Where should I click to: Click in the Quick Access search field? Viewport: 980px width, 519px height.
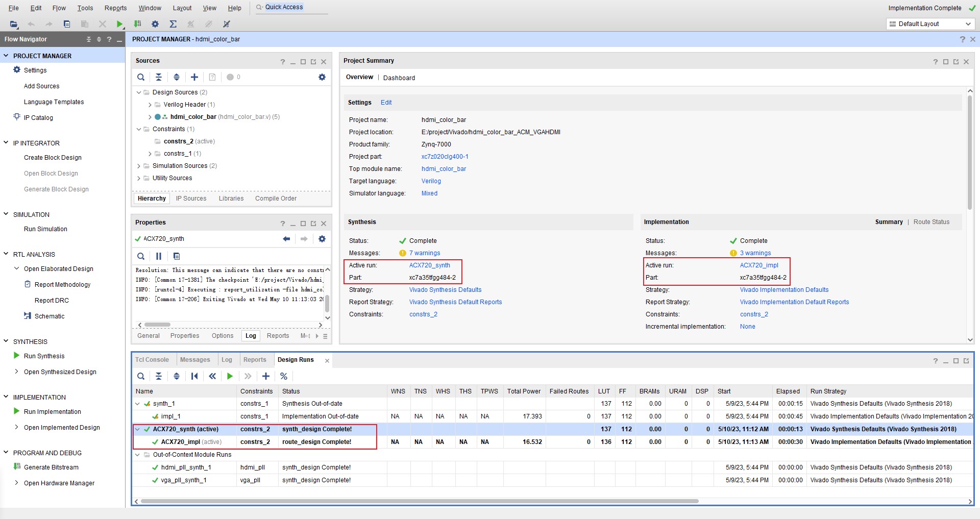tap(291, 7)
